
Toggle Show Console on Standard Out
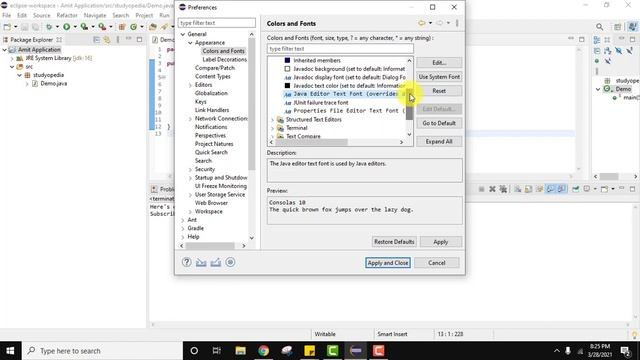(x=551, y=189)
